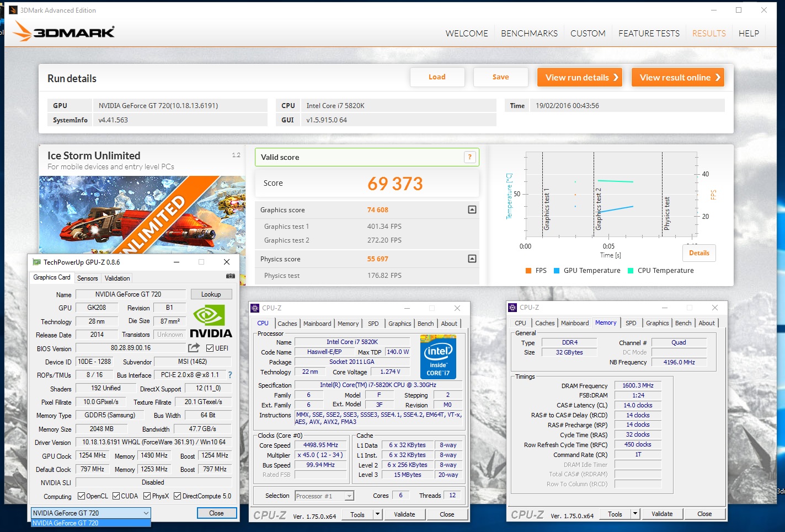The width and height of the screenshot is (785, 532).
Task: Switch to Sensors tab in GPU-Z
Action: point(87,278)
